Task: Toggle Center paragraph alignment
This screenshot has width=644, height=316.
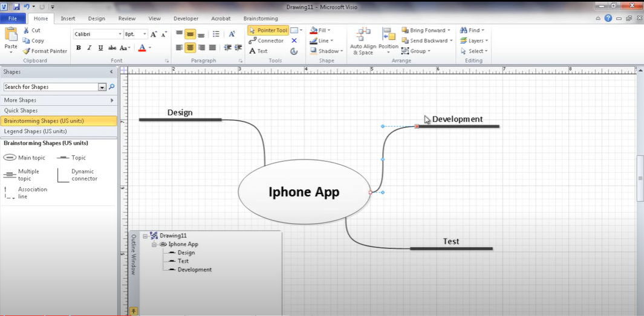Action: [190, 48]
